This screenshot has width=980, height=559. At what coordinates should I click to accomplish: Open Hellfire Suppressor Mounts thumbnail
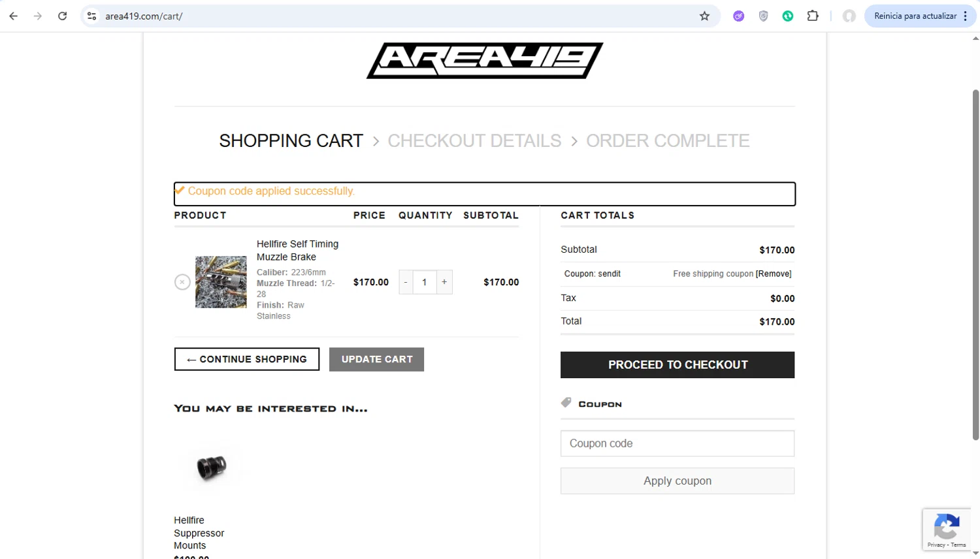pyautogui.click(x=212, y=466)
